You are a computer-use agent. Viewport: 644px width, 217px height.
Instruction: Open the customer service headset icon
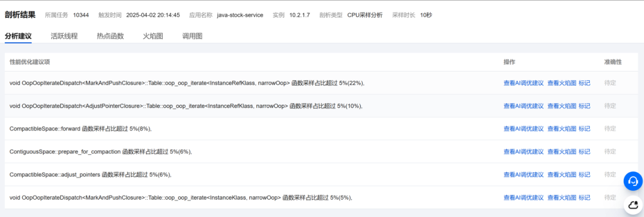point(633,181)
